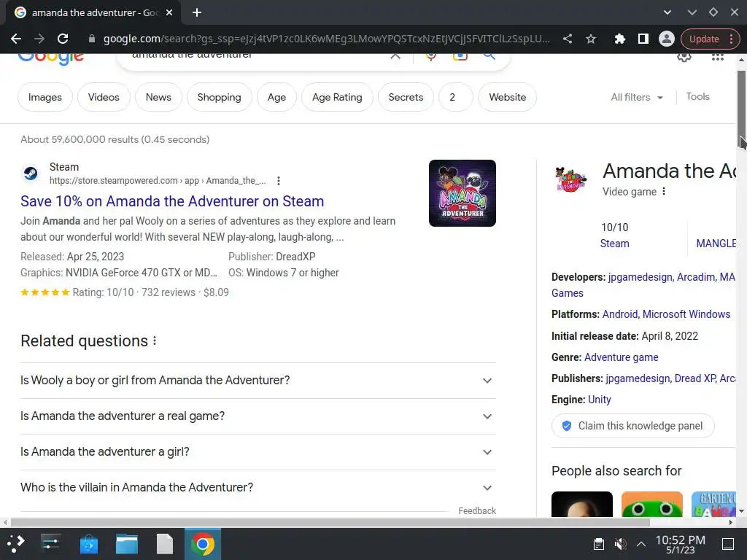Open the Unity engine link

pyautogui.click(x=600, y=400)
